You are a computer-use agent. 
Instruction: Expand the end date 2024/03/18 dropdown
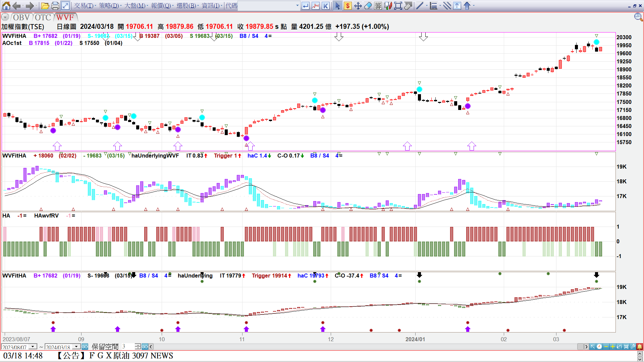pos(76,347)
